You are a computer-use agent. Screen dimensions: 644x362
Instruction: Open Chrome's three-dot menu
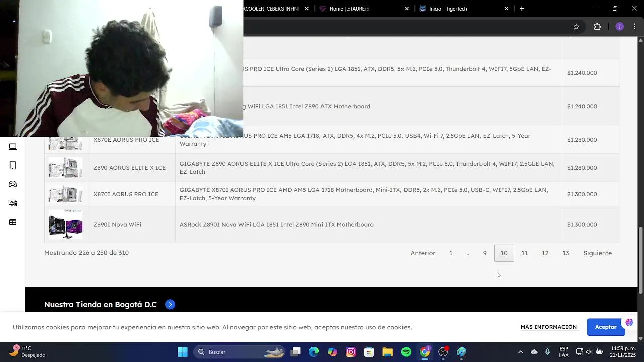point(635,27)
